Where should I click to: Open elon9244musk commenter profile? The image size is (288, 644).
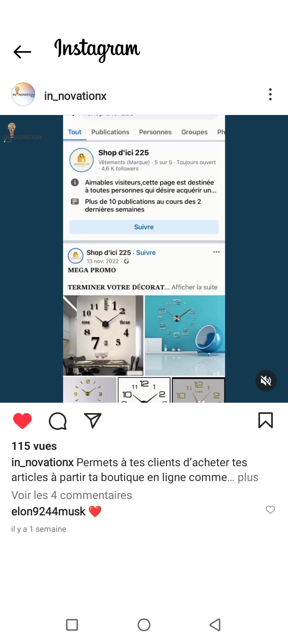click(48, 511)
